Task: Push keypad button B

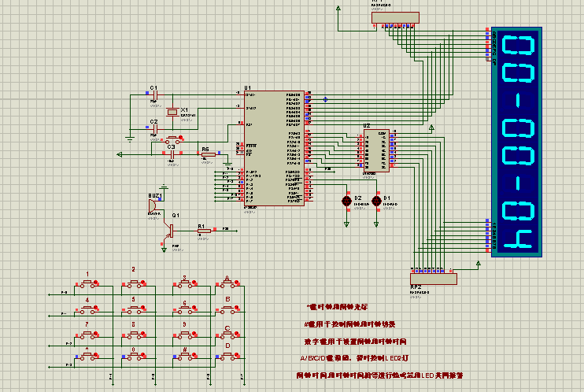Action: click(x=227, y=309)
